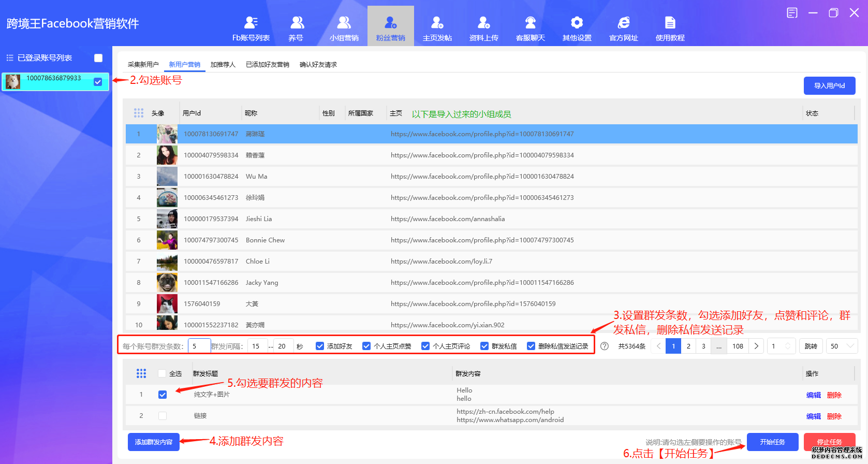Switch to the 采集新用户 tab
This screenshot has width=868, height=464.
click(x=143, y=65)
